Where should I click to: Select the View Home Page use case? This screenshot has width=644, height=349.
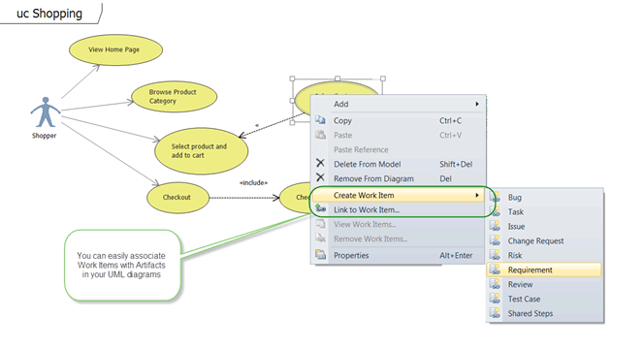115,49
